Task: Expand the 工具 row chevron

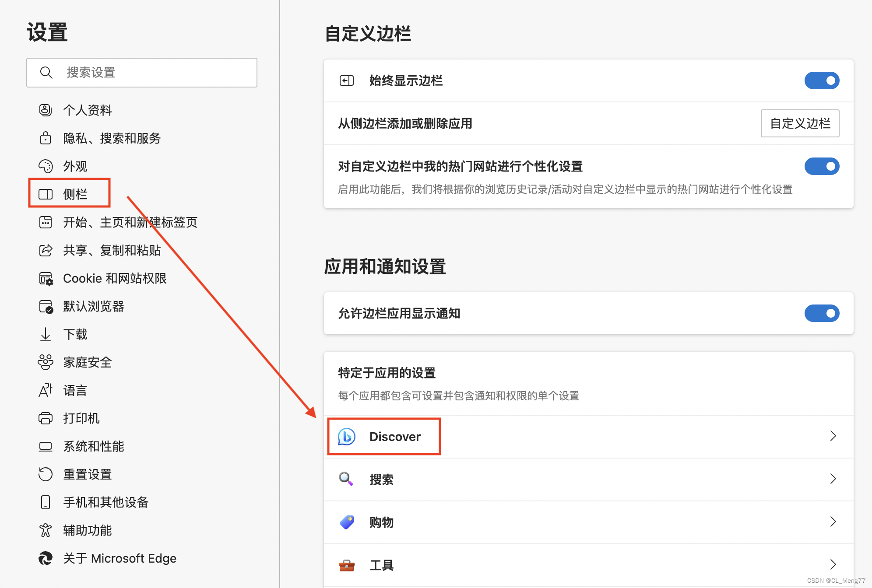Action: pos(833,565)
